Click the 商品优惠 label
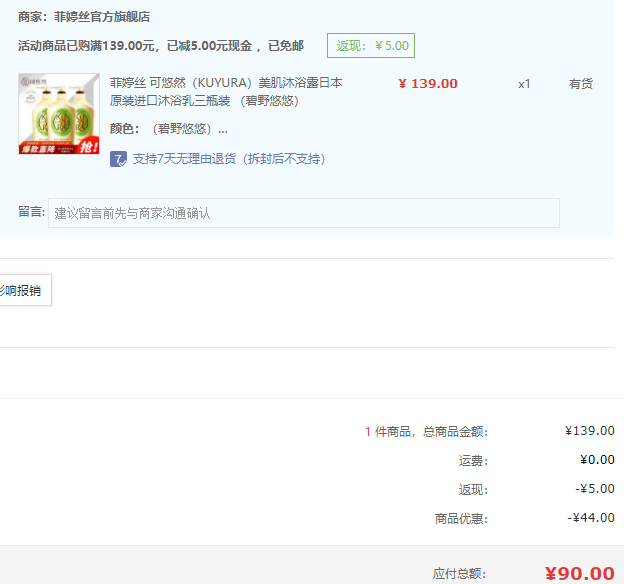 tap(461, 518)
